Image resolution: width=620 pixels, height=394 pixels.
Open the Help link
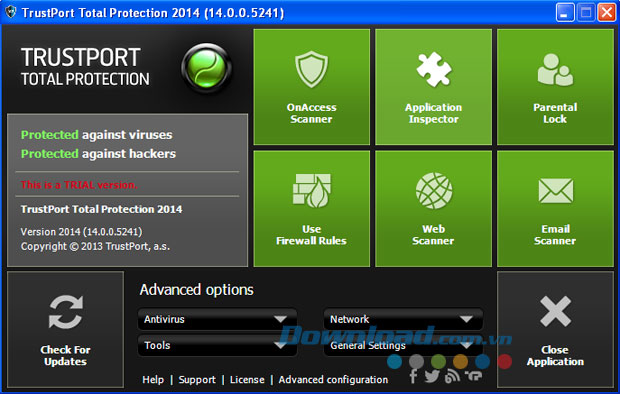tap(153, 380)
